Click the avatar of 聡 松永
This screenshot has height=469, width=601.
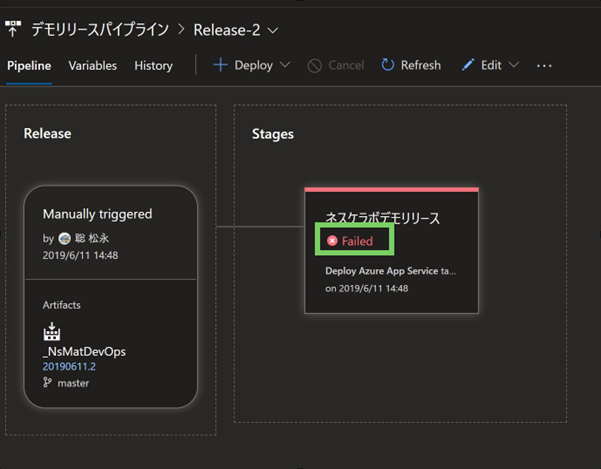(64, 238)
